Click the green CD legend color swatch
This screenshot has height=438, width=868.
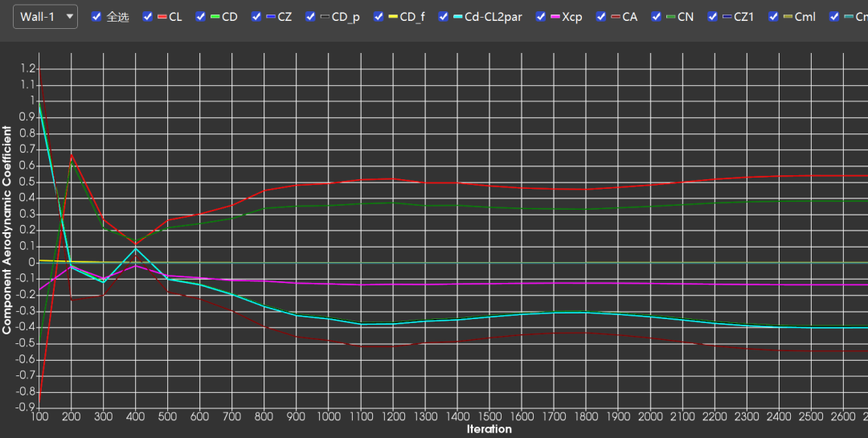pyautogui.click(x=215, y=17)
